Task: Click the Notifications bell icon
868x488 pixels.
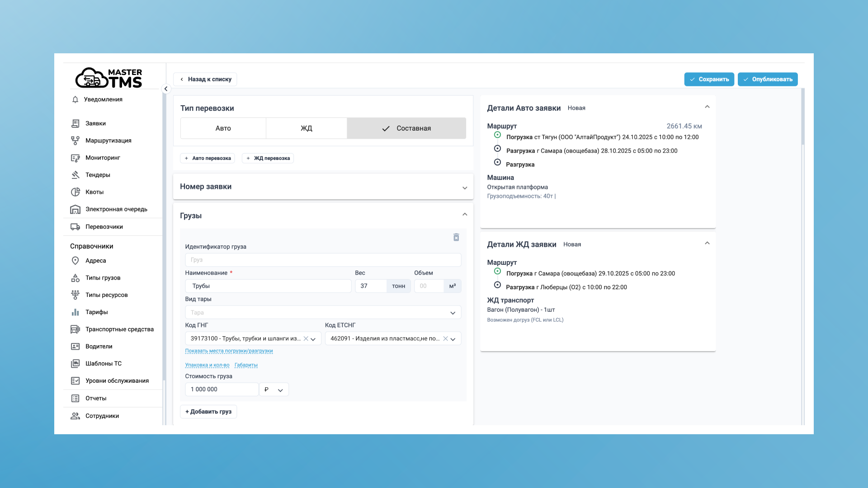Action: (75, 99)
